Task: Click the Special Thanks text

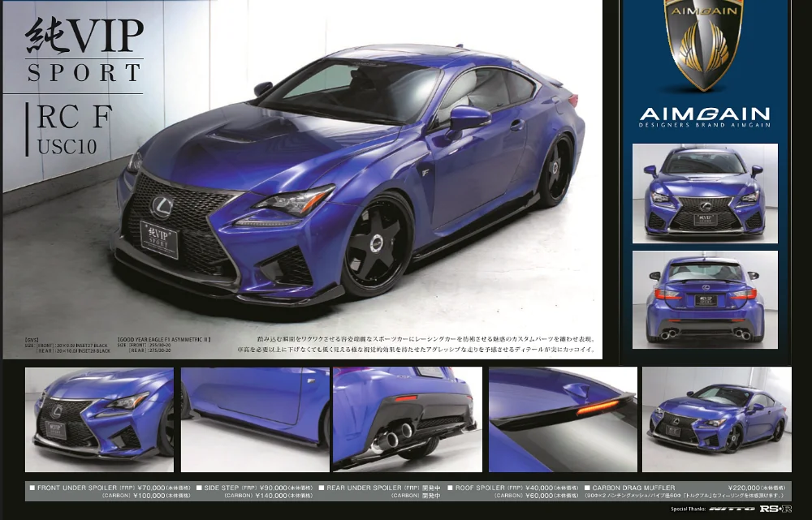Action: 689,509
